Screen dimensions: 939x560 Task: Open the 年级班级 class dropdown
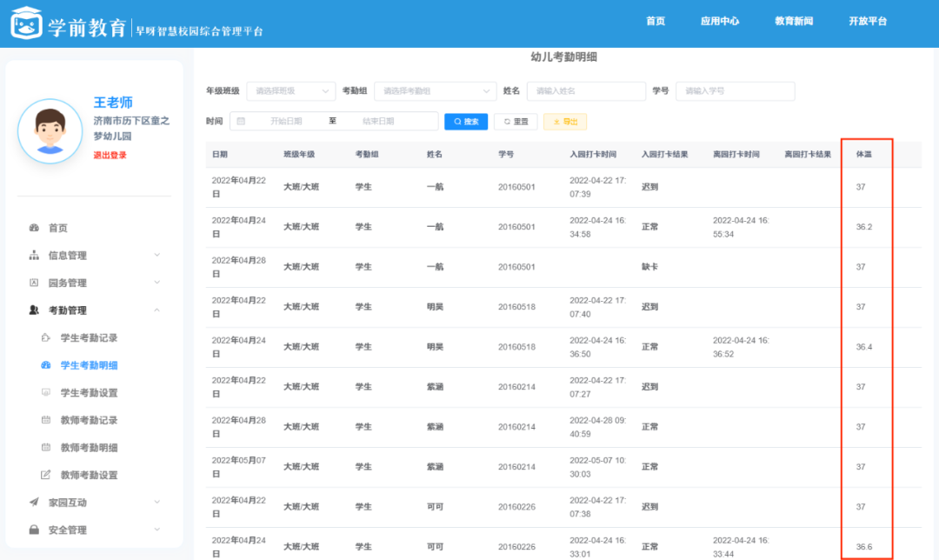tap(291, 91)
